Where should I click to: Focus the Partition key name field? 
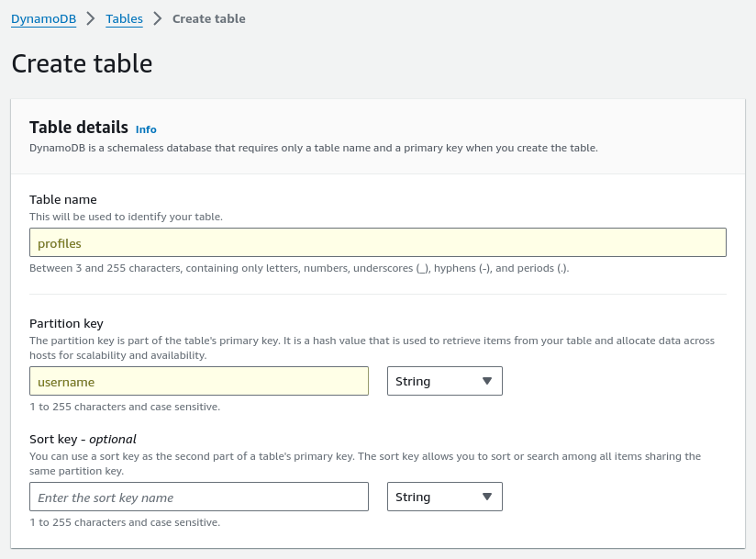tap(199, 381)
